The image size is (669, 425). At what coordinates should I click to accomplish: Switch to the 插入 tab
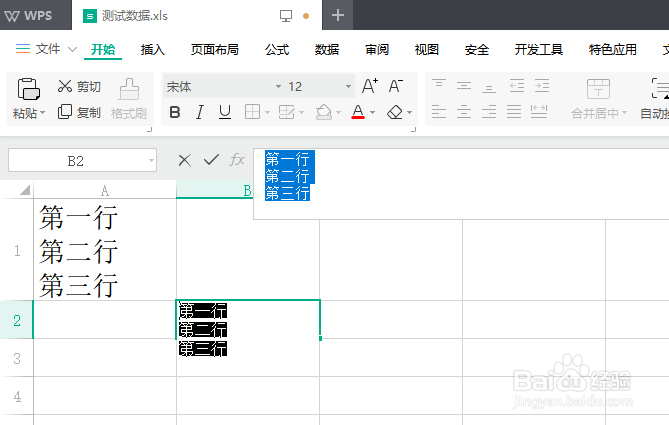click(153, 49)
